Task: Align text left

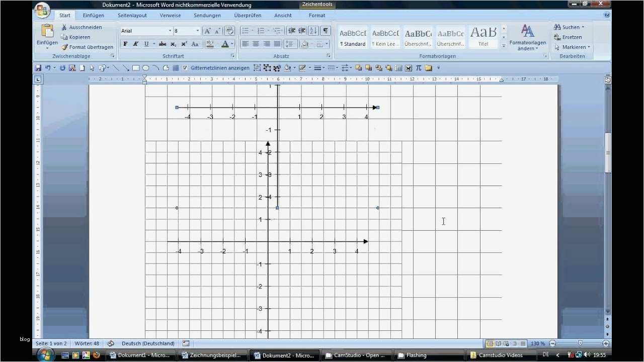Action: 245,44
